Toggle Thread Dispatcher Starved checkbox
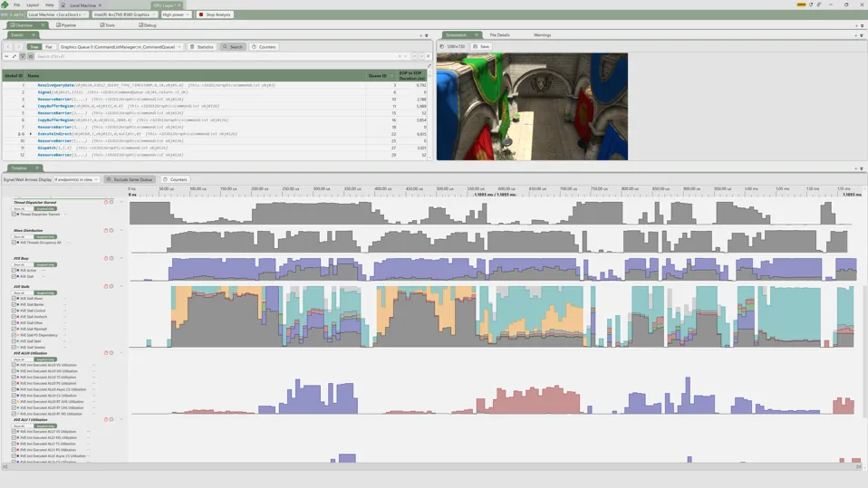The width and height of the screenshot is (868, 488). pos(15,215)
